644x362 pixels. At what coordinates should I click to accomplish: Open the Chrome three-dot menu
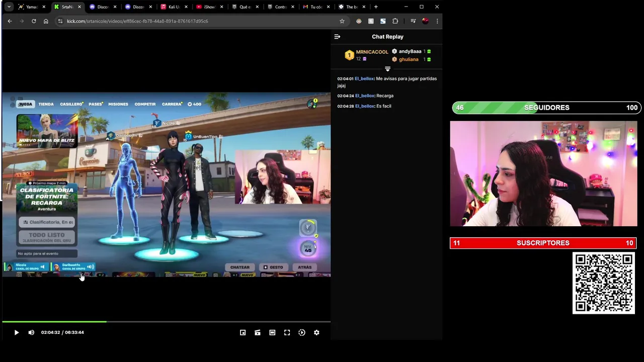[437, 21]
